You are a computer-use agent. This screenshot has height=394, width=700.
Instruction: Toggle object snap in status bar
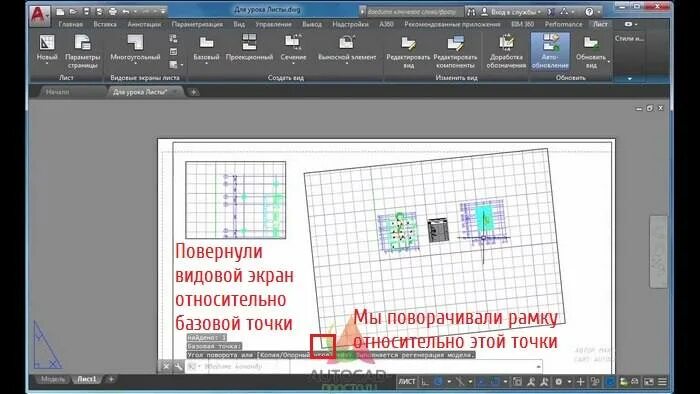click(x=495, y=382)
